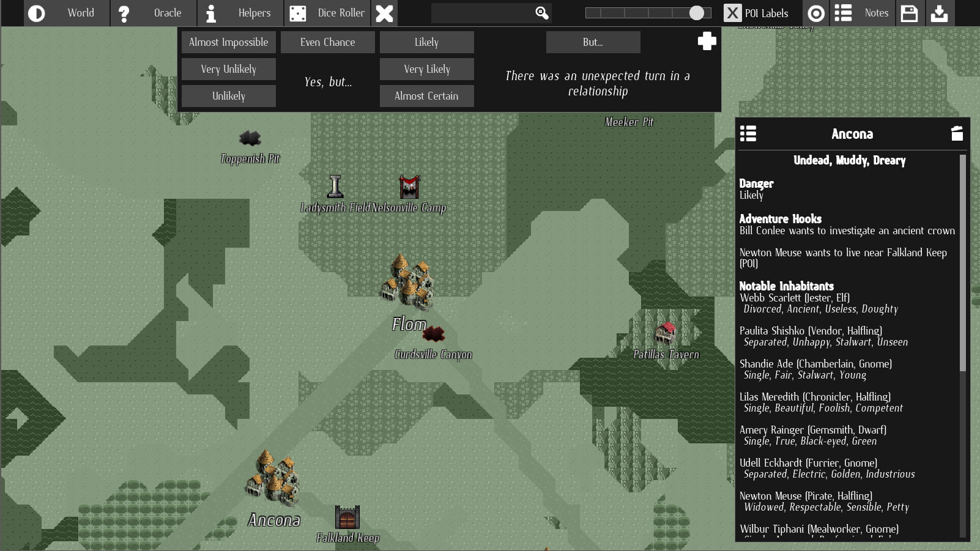
Task: Click the search magnifier icon
Action: pos(541,12)
